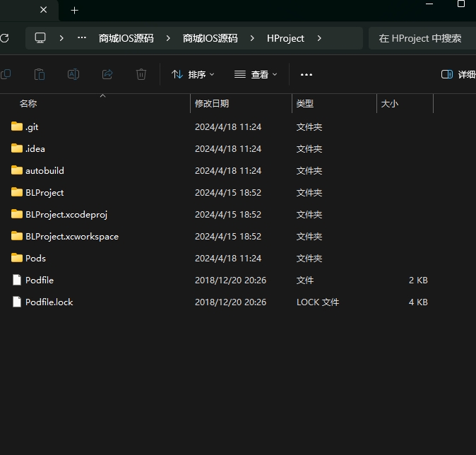Click the Podfile document icon

click(x=17, y=280)
